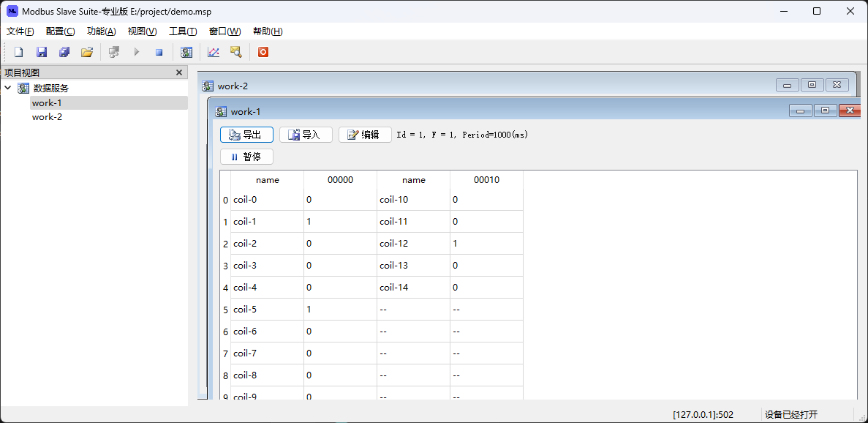868x423 pixels.
Task: Click the 导入 import button
Action: click(306, 135)
